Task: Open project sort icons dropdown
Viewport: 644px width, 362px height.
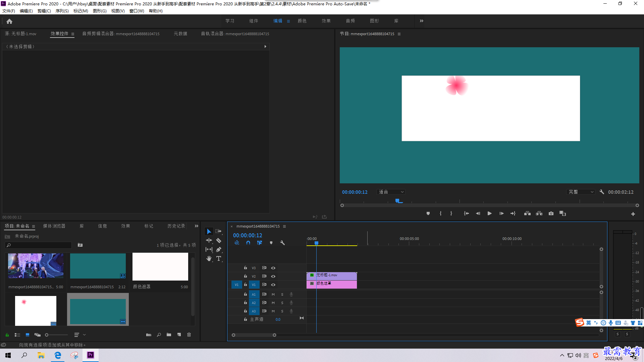Action: [x=79, y=335]
